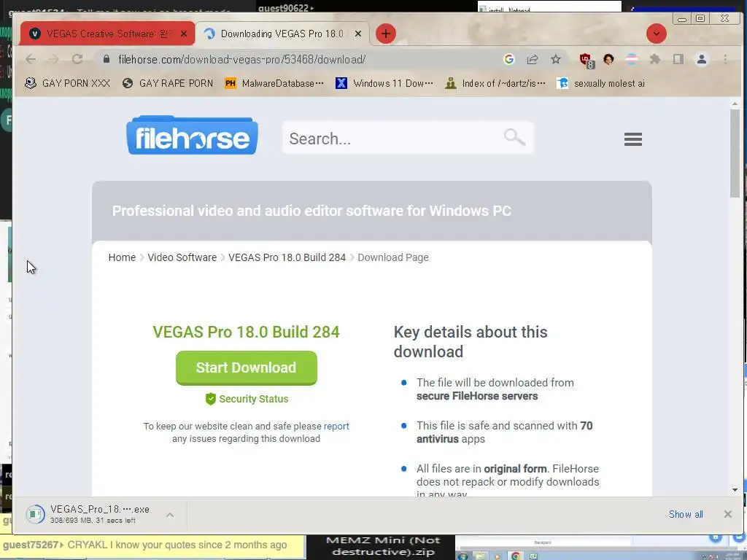Open VEGAS Pro 18.0 Build 284 breadcrumb
The height and width of the screenshot is (560, 747).
287,257
